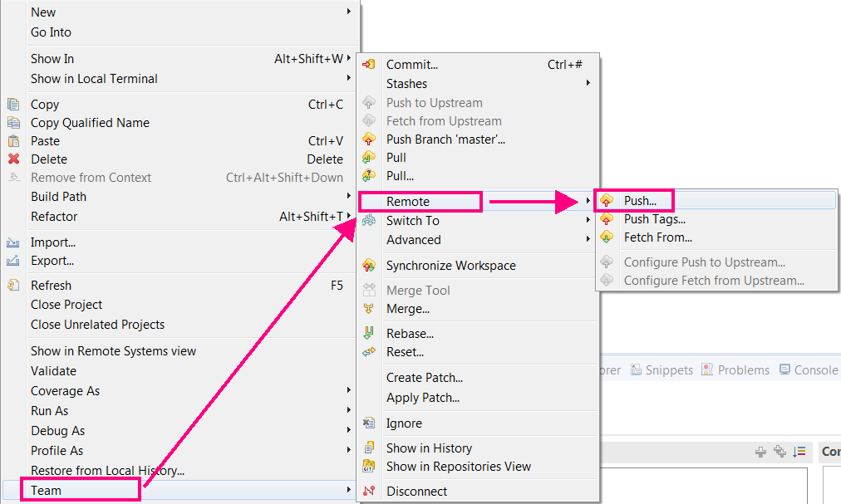Screen dimensions: 841x504
Task: Click the Refresh icon
Action: (13, 285)
